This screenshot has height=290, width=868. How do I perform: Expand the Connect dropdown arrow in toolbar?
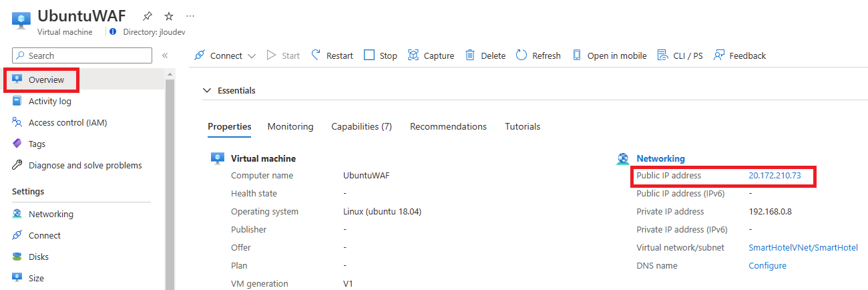click(252, 55)
